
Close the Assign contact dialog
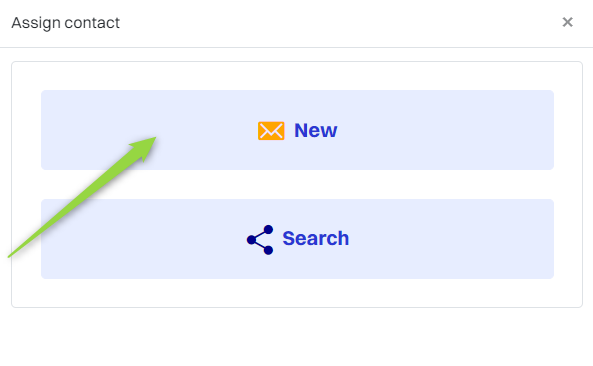pyautogui.click(x=567, y=22)
